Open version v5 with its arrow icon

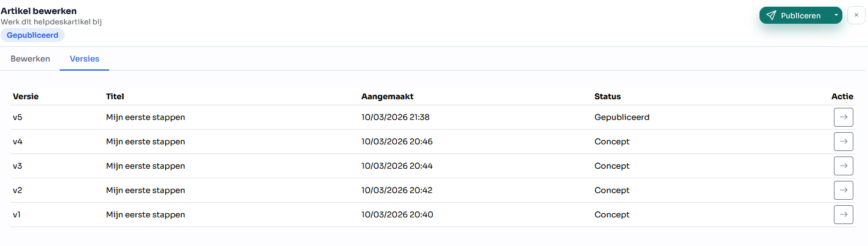(x=843, y=117)
